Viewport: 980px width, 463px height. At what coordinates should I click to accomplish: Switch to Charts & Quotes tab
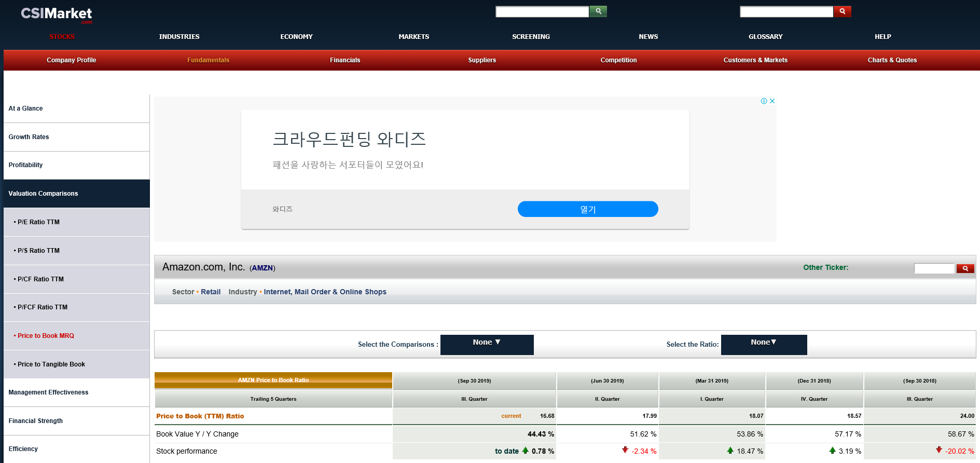pyautogui.click(x=892, y=60)
